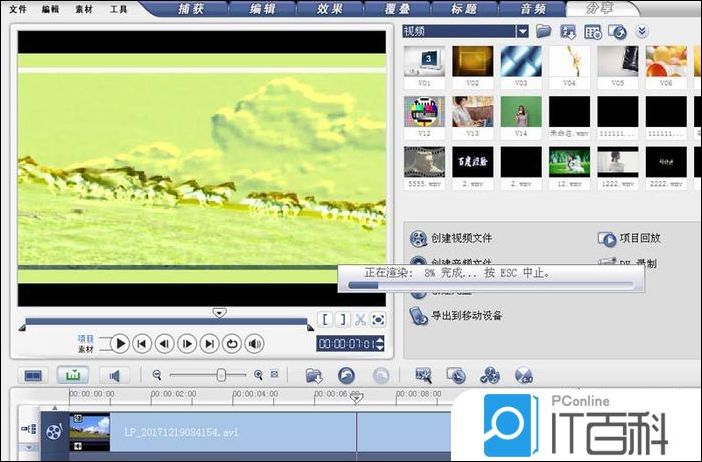Click the load video folder icon
702x462 pixels.
click(543, 31)
